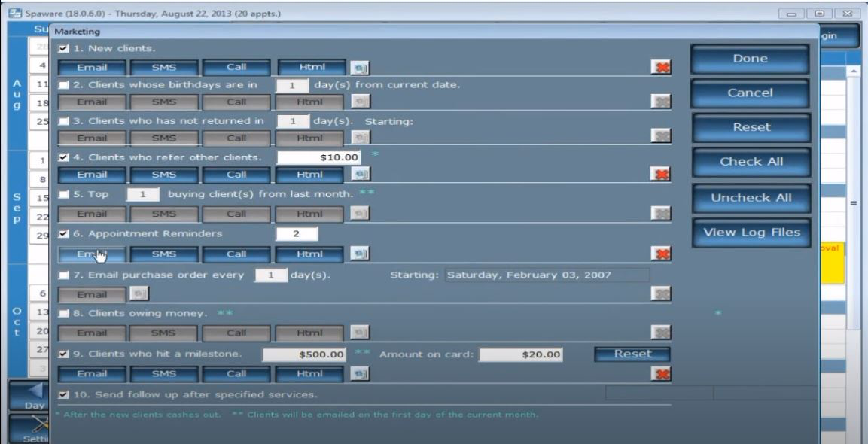Viewport: 868px width, 444px height.
Task: Toggle Clients who hit a milestone checkbox
Action: 64,354
